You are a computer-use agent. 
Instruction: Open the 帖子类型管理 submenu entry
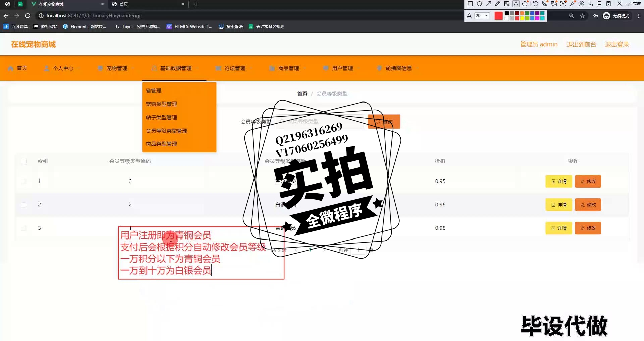179,117
